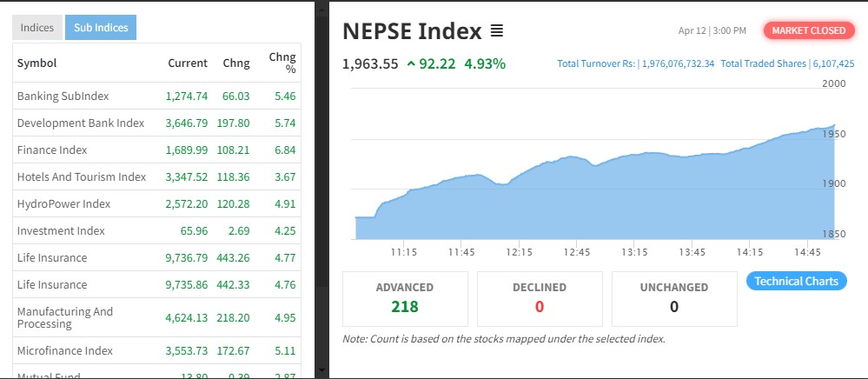This screenshot has width=868, height=379.
Task: Sort by the Symbol column header
Action: [x=36, y=63]
